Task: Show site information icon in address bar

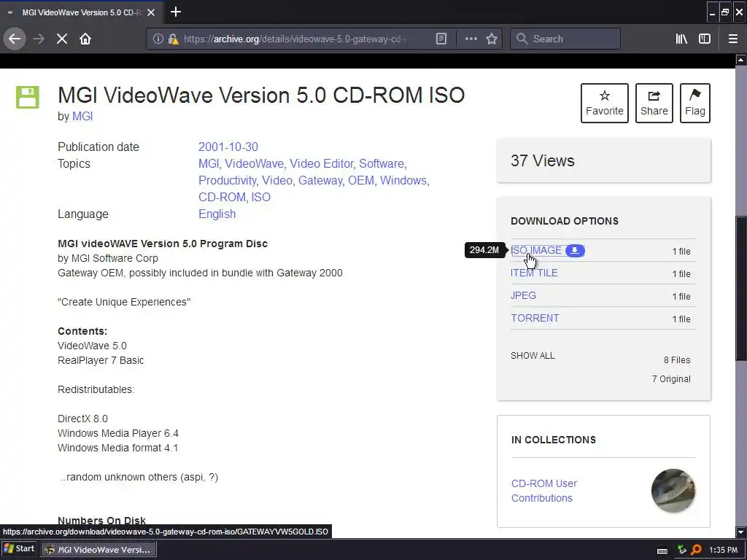Action: (158, 39)
